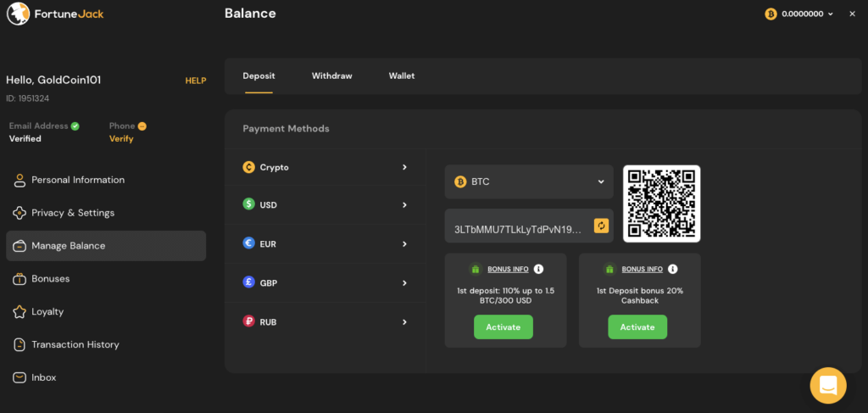The width and height of the screenshot is (868, 413).
Task: Open Personal Information section
Action: [x=106, y=180]
